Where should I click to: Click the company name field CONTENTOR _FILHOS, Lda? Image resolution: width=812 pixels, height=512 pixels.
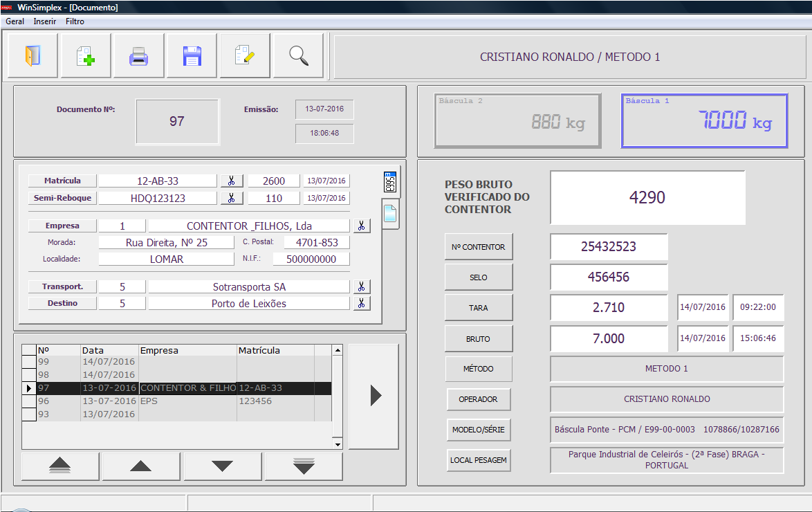pyautogui.click(x=249, y=226)
